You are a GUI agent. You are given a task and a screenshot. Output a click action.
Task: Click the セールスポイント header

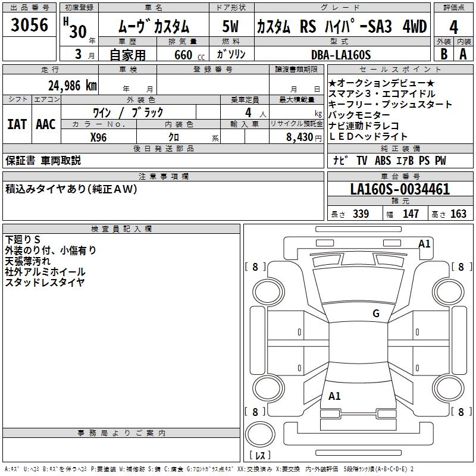(x=400, y=69)
